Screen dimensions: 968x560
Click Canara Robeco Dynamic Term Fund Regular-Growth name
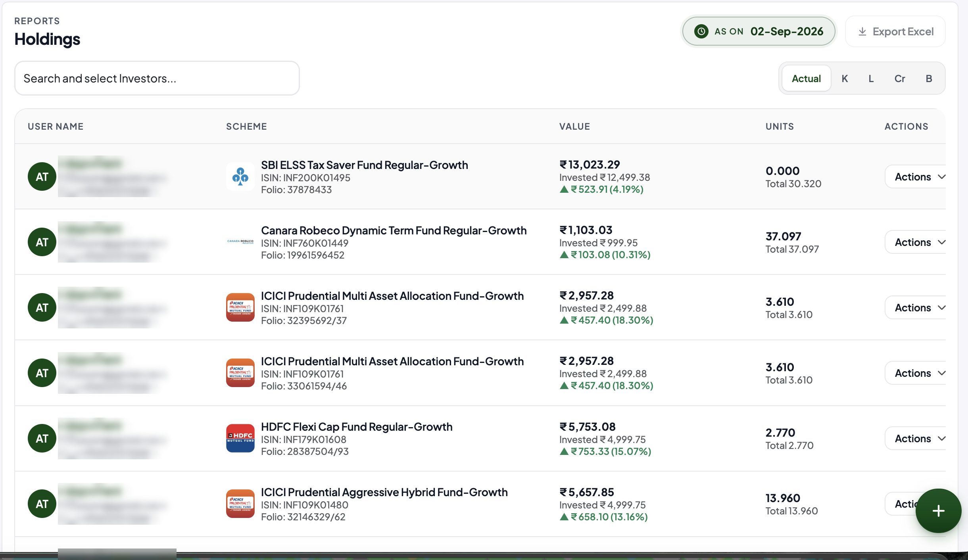(394, 230)
